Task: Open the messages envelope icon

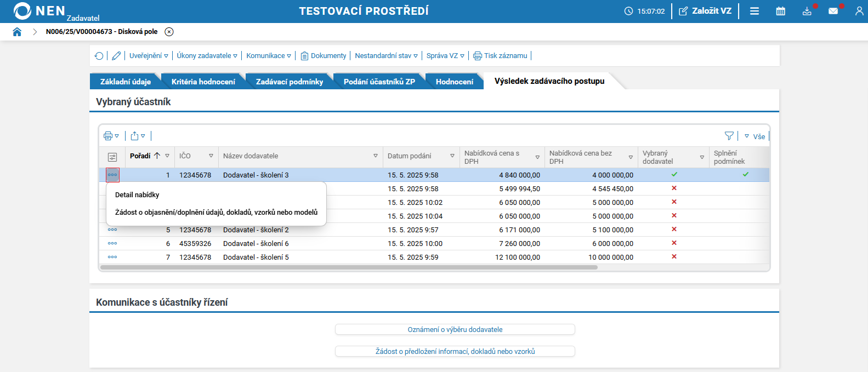Action: pyautogui.click(x=833, y=11)
